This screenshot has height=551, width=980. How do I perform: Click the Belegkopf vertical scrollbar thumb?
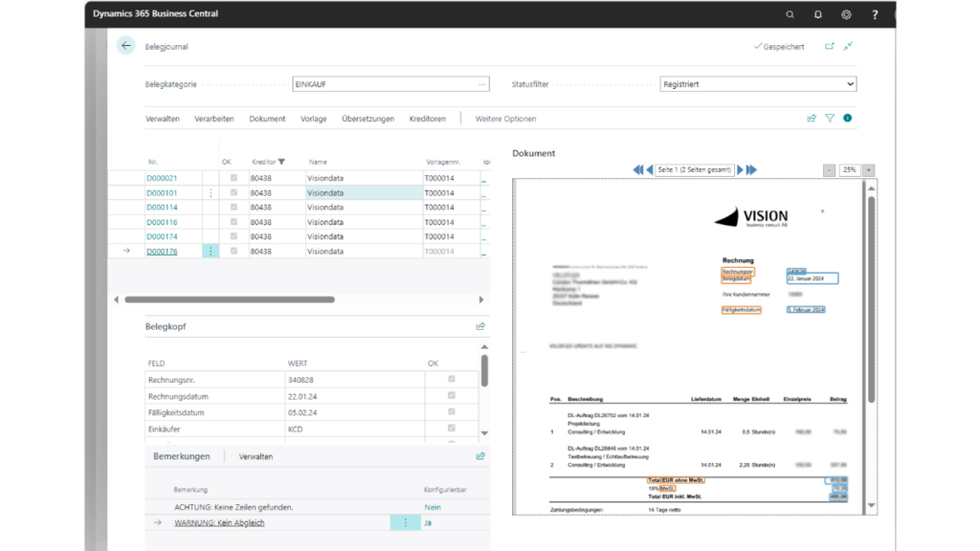tap(484, 371)
